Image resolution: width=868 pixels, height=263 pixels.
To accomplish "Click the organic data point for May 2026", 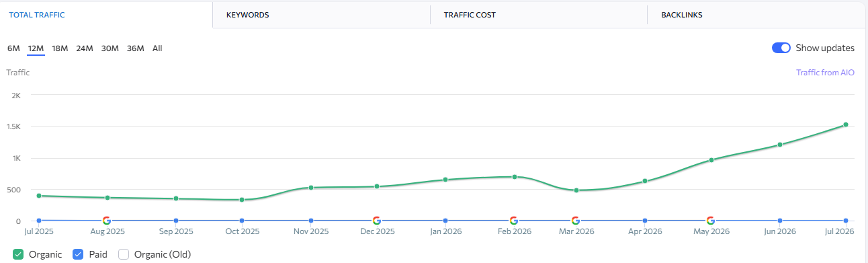I will click(x=711, y=160).
